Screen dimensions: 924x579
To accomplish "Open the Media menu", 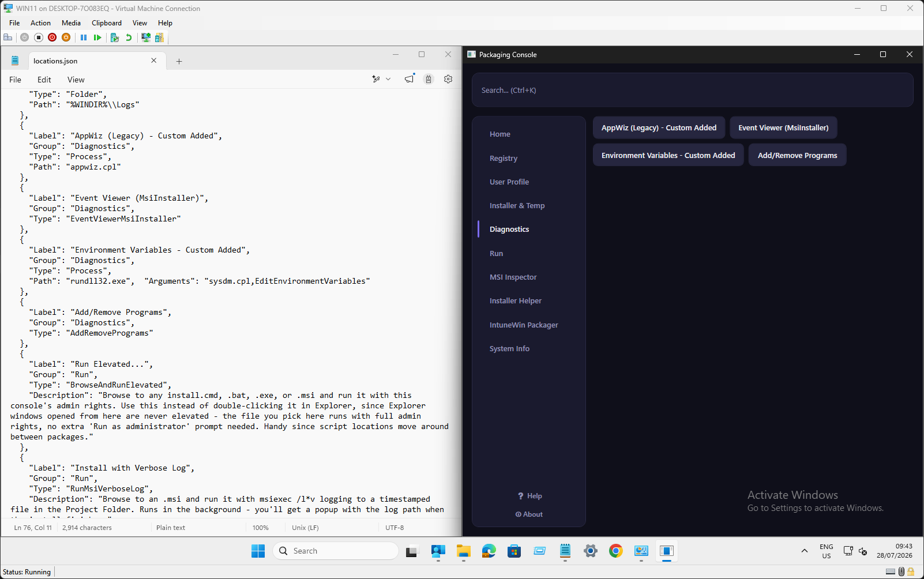I will coord(71,23).
